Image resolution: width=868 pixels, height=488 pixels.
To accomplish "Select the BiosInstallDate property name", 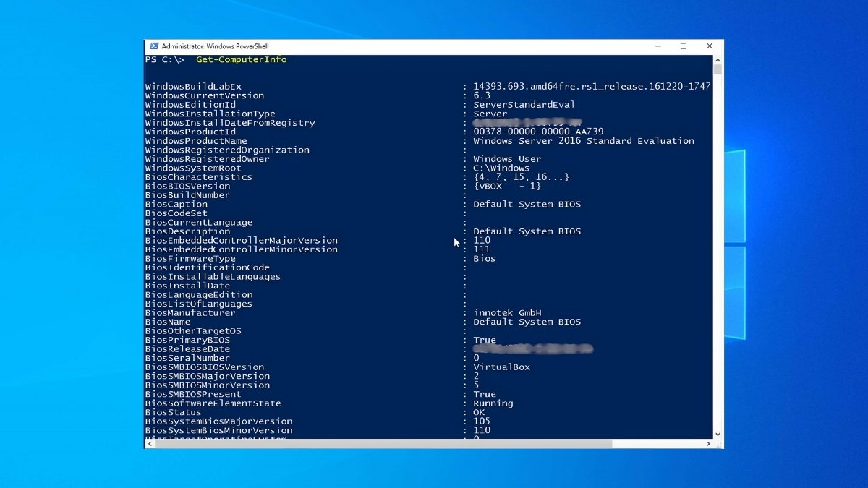I will [188, 286].
